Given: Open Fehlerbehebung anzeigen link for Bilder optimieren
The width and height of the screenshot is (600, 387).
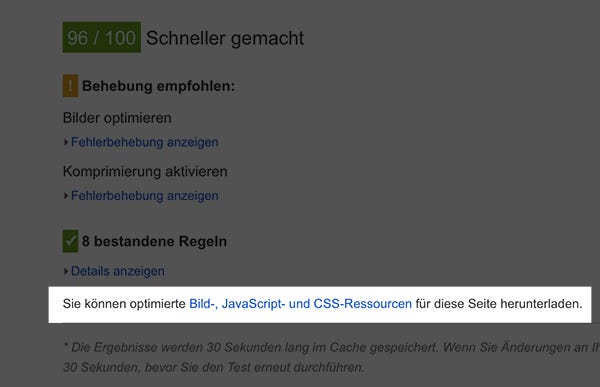Looking at the screenshot, I should click(145, 142).
